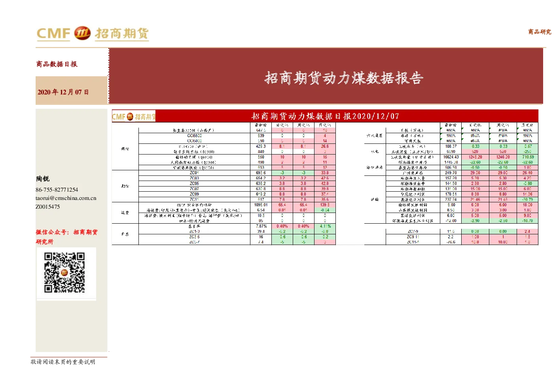Click the ZC7-9 row label
Viewport: 555px width, 392px height.
(x=413, y=231)
